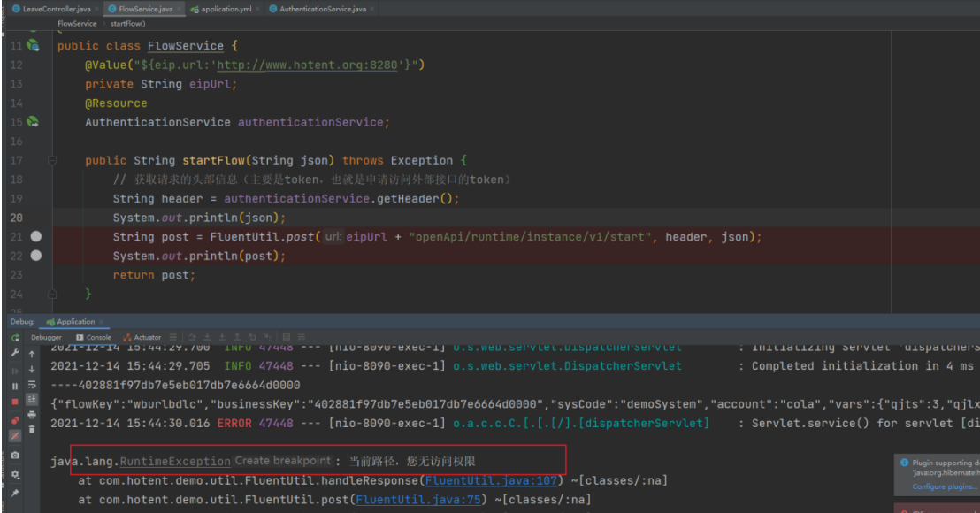The height and width of the screenshot is (513, 980).
Task: Click the print console output icon
Action: coord(32,414)
